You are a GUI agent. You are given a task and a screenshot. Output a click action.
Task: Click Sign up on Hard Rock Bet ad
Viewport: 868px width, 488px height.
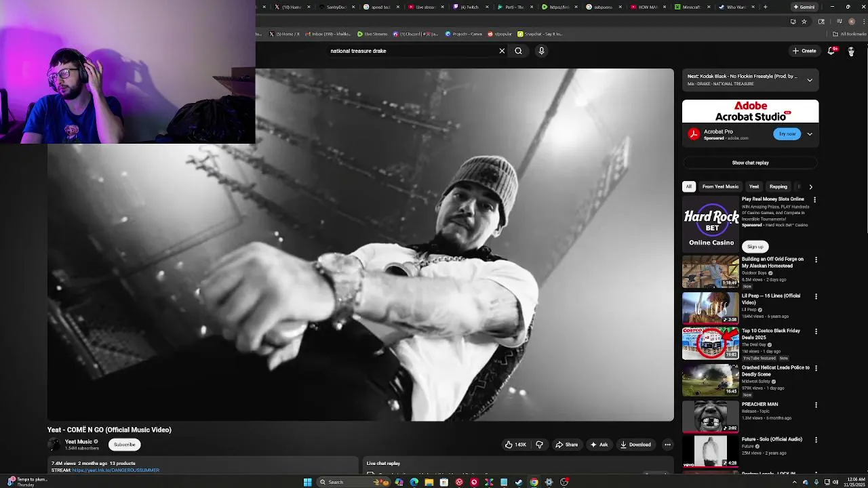(x=755, y=247)
